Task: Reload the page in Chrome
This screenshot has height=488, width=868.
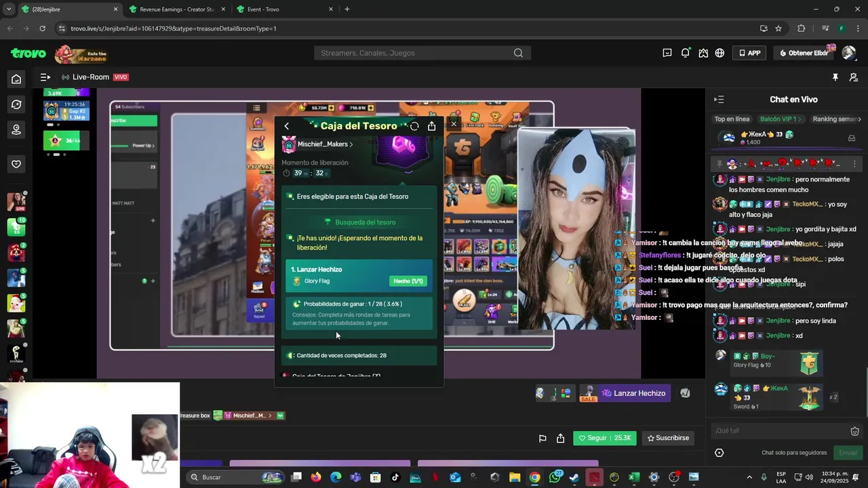Action: point(42,28)
